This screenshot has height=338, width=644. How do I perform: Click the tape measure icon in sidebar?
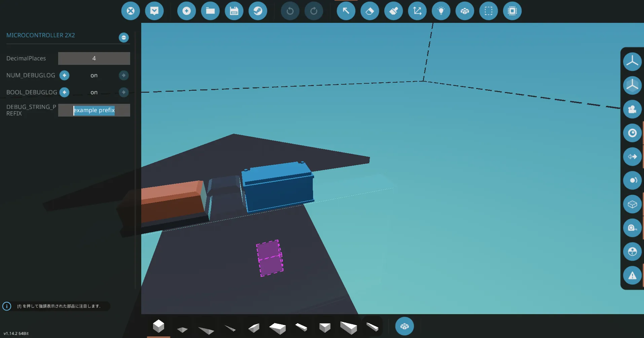coord(632,228)
